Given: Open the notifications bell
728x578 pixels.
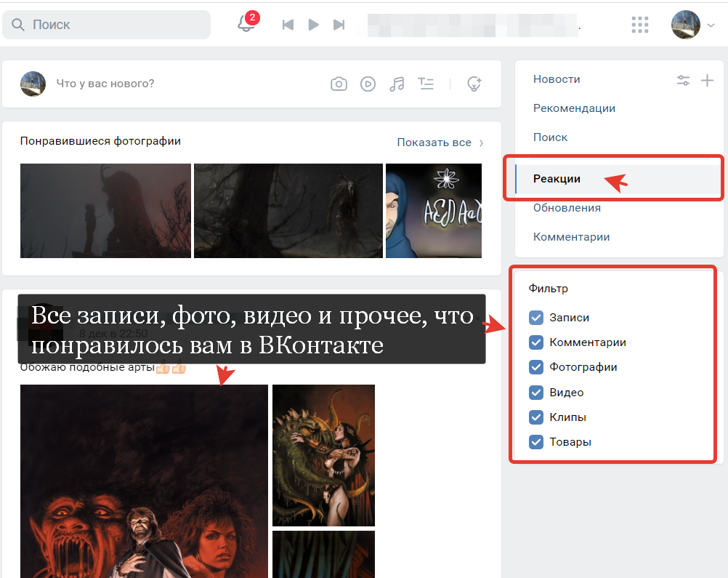Looking at the screenshot, I should 246,24.
